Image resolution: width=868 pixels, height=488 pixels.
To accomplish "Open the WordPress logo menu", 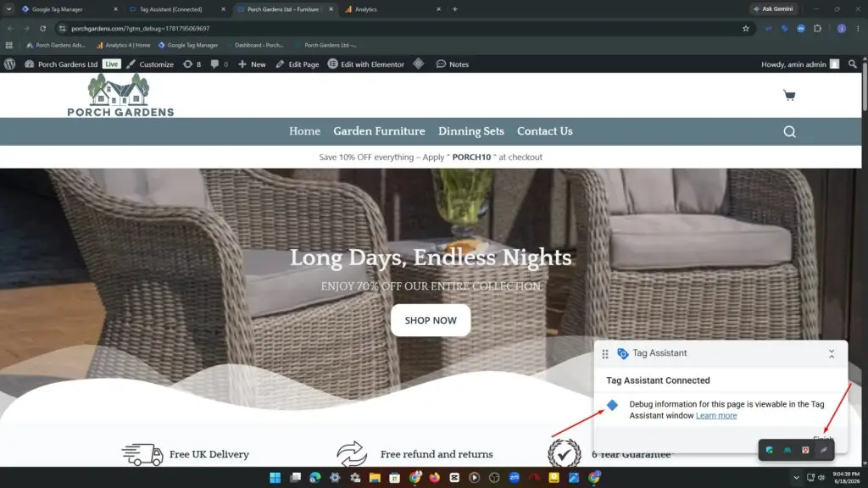I will (9, 64).
